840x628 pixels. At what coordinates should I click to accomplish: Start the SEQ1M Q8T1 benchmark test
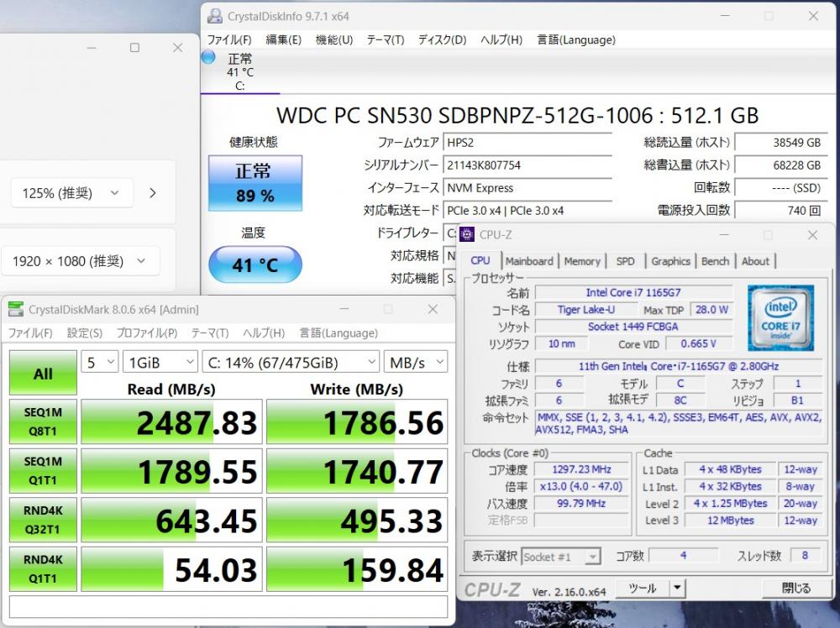pos(43,421)
